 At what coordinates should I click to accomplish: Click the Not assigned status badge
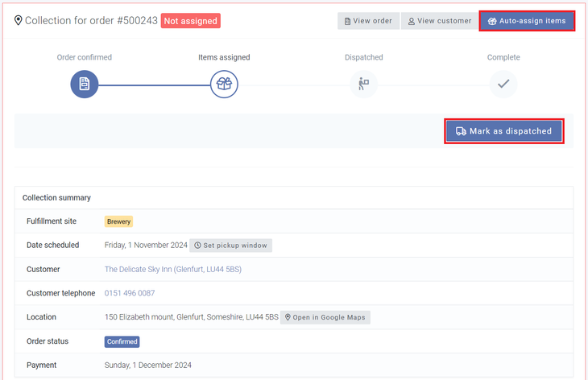click(191, 21)
